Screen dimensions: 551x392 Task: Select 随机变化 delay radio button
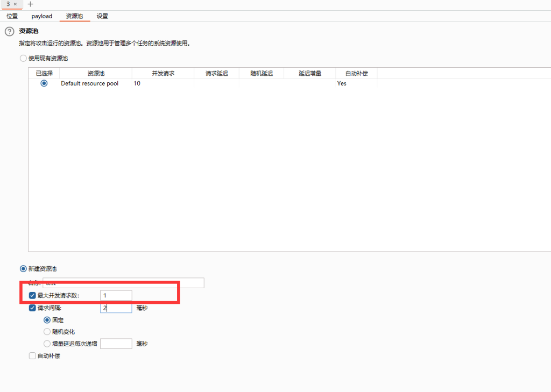coord(47,332)
